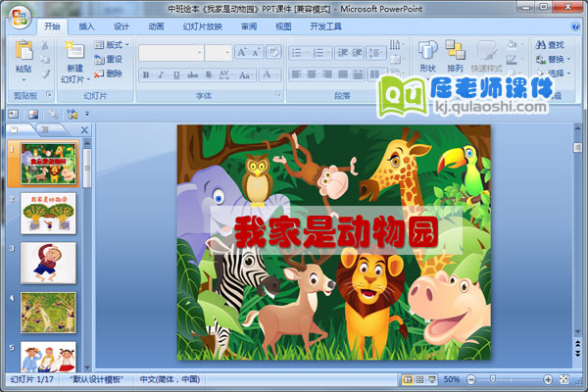Click the increase font size icon
This screenshot has width=588, height=392.
click(x=241, y=52)
